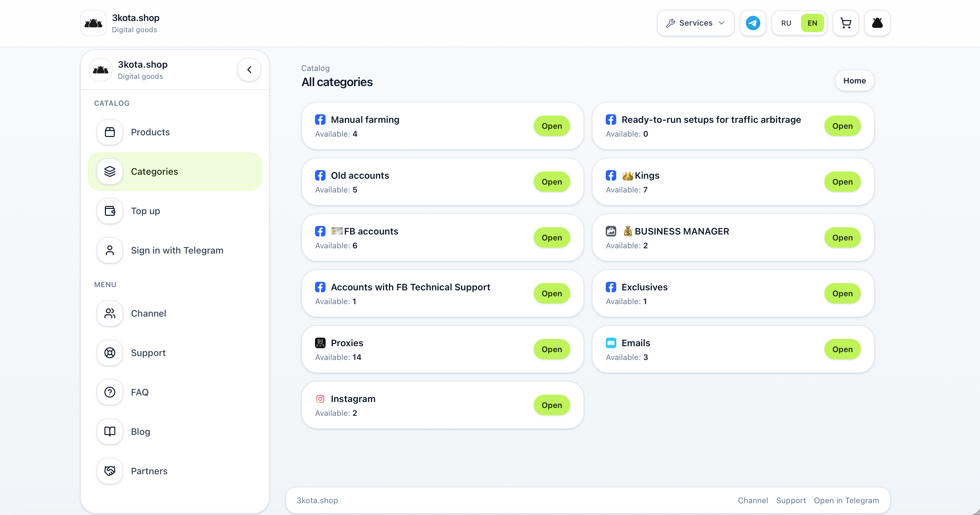Follow the Open in Telegram footer link
This screenshot has width=980, height=515.
point(846,501)
